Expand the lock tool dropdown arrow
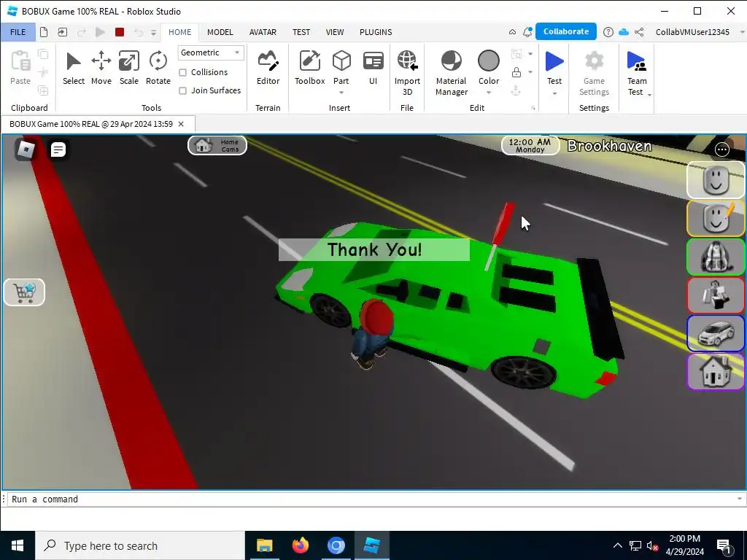Viewport: 747px width, 560px height. [x=530, y=72]
